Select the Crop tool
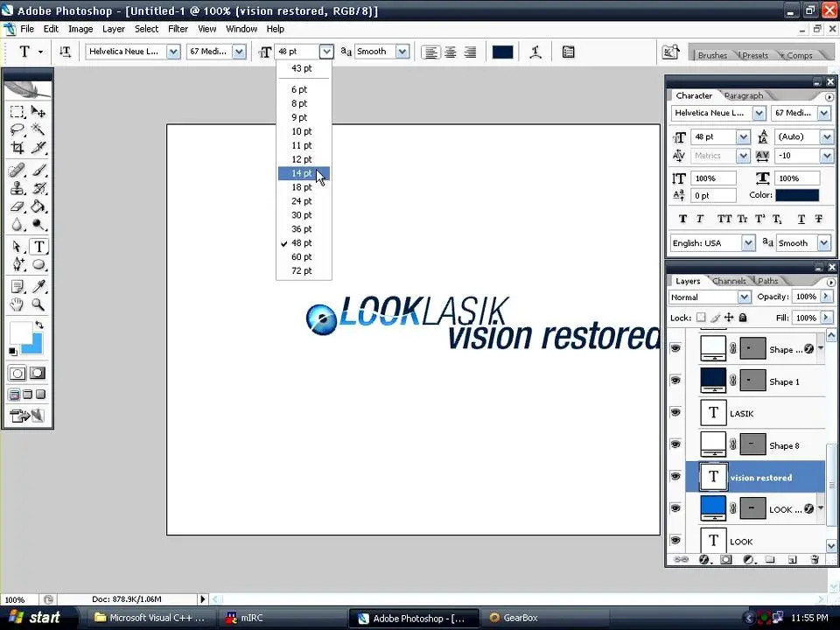840x630 pixels. 17,148
